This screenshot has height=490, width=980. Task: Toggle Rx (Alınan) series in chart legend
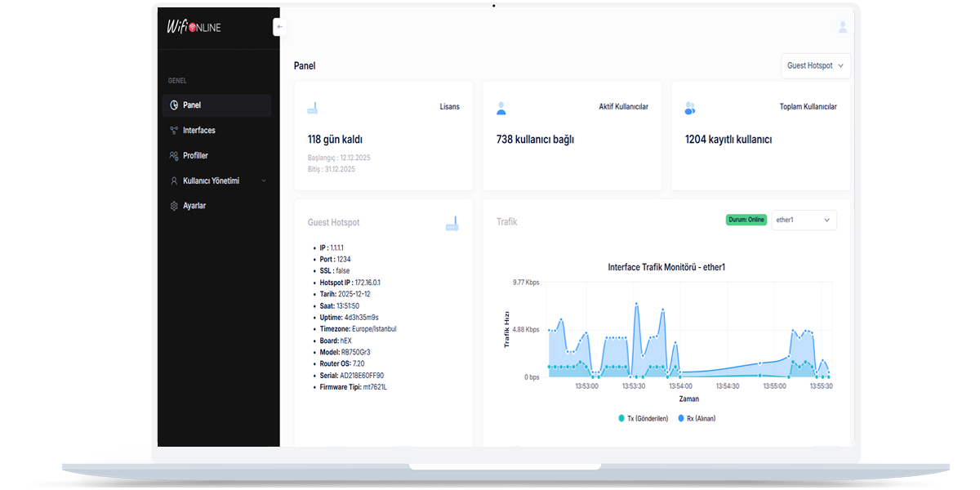tap(697, 418)
